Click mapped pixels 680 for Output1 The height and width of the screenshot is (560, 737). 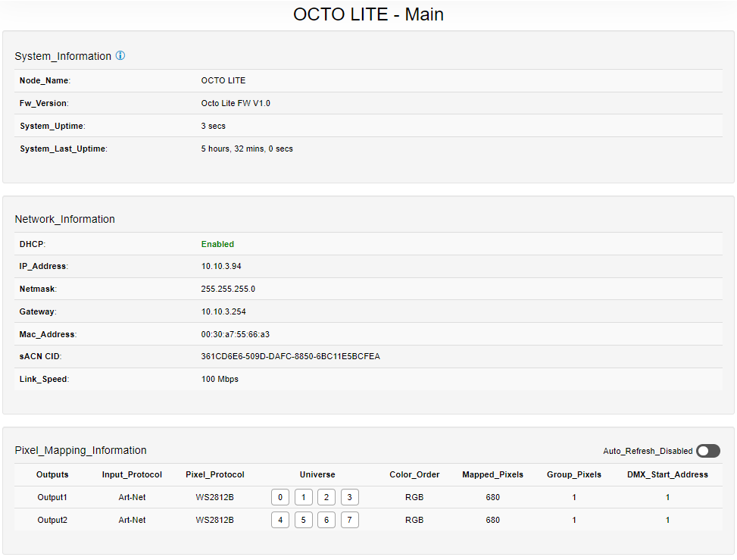click(x=492, y=497)
